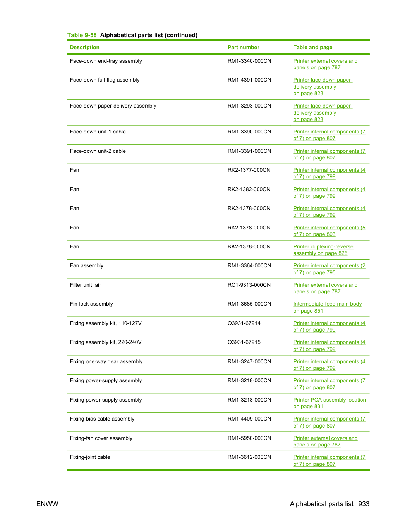Image resolution: width=400 pixels, height=532 pixels.
Task: Click the link in the Fixing-joint cable row
Action: [329, 460]
